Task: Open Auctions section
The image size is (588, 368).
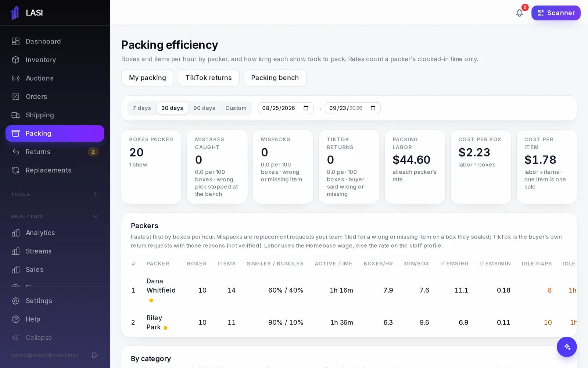Action: click(x=55, y=78)
